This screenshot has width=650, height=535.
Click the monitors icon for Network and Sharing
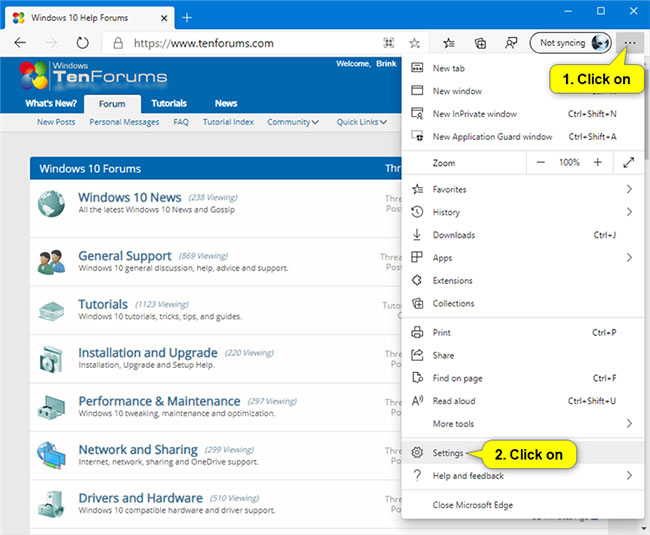[51, 455]
